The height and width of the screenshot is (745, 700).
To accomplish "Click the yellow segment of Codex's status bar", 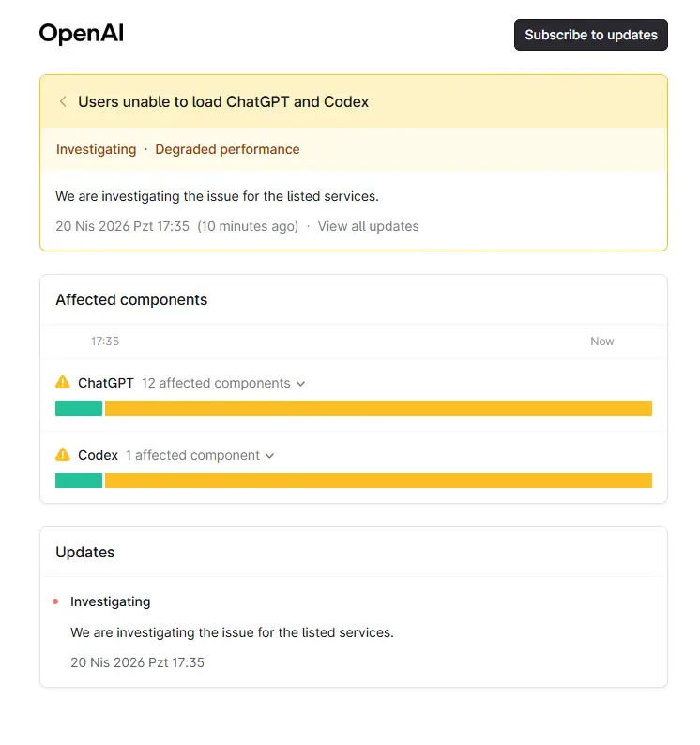I will pos(378,480).
